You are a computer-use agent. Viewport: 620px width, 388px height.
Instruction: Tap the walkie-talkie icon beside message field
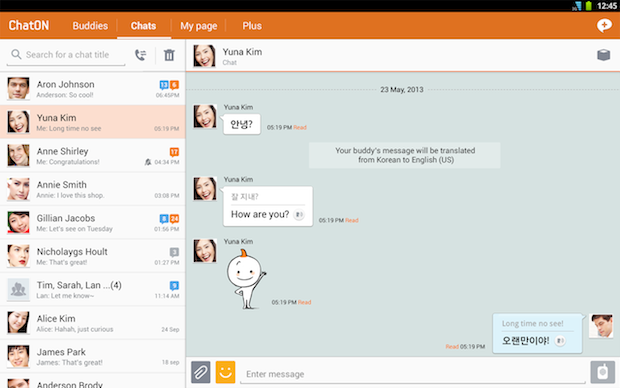coord(603,372)
